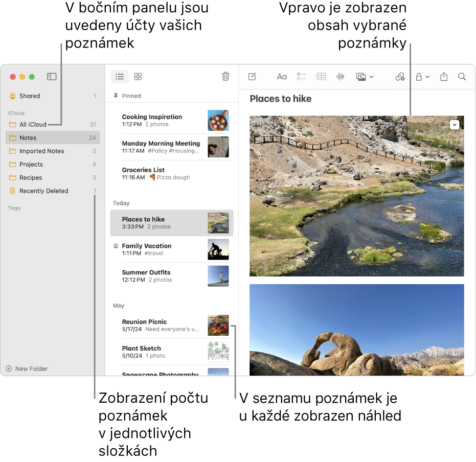Toggle the sidebar visibility button
Image resolution: width=476 pixels, height=462 pixels.
coord(52,77)
